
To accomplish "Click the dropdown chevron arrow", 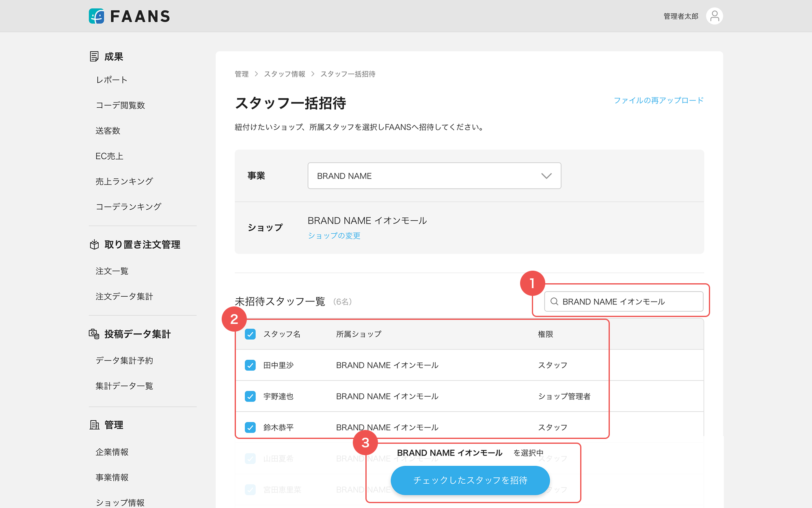I will coord(546,176).
